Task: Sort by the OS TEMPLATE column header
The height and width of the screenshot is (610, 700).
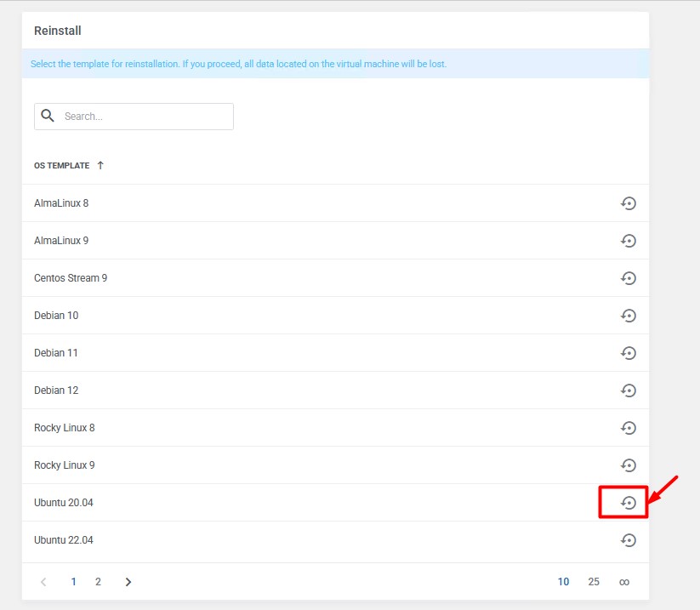Action: point(61,166)
